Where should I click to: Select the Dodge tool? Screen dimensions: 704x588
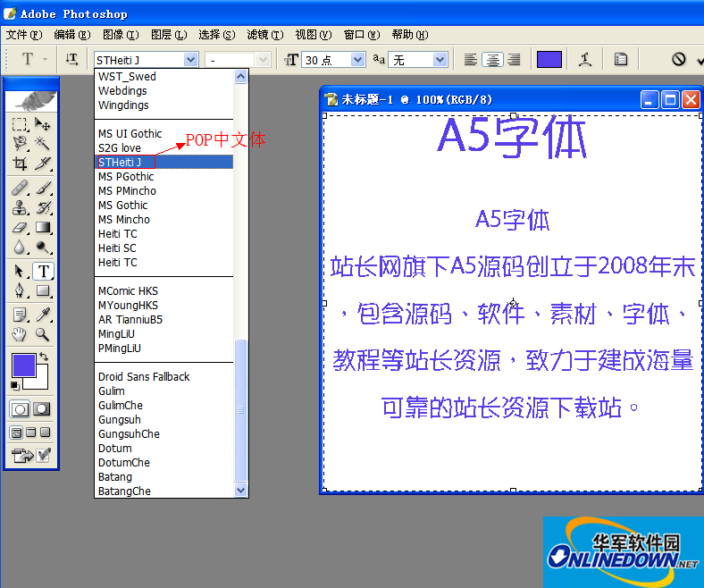43,247
